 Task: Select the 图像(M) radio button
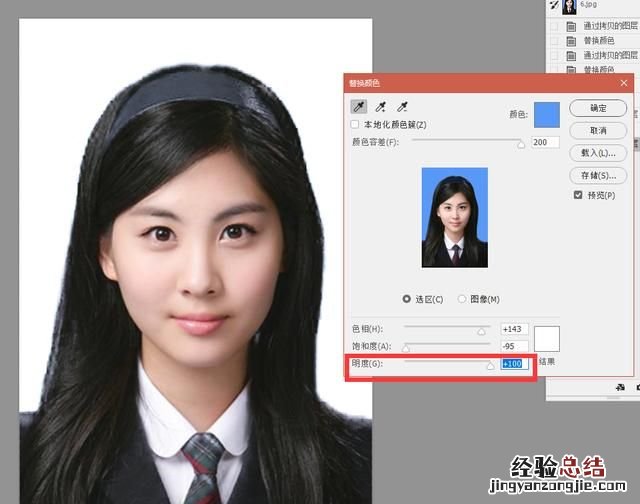tap(462, 299)
